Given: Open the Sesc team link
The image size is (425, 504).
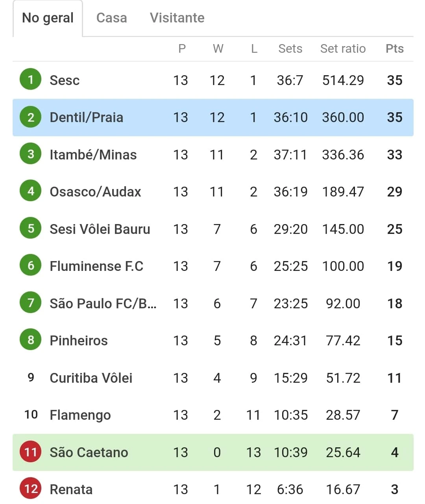Looking at the screenshot, I should (65, 80).
